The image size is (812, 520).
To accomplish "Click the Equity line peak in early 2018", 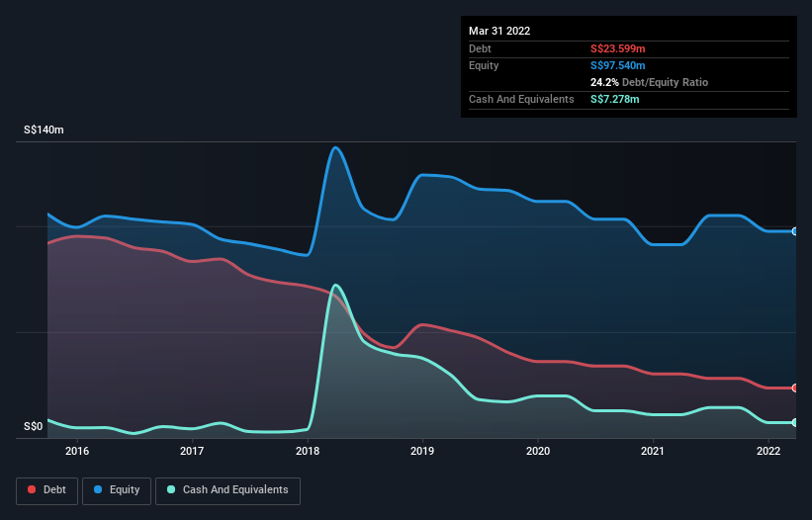I will click(x=335, y=148).
